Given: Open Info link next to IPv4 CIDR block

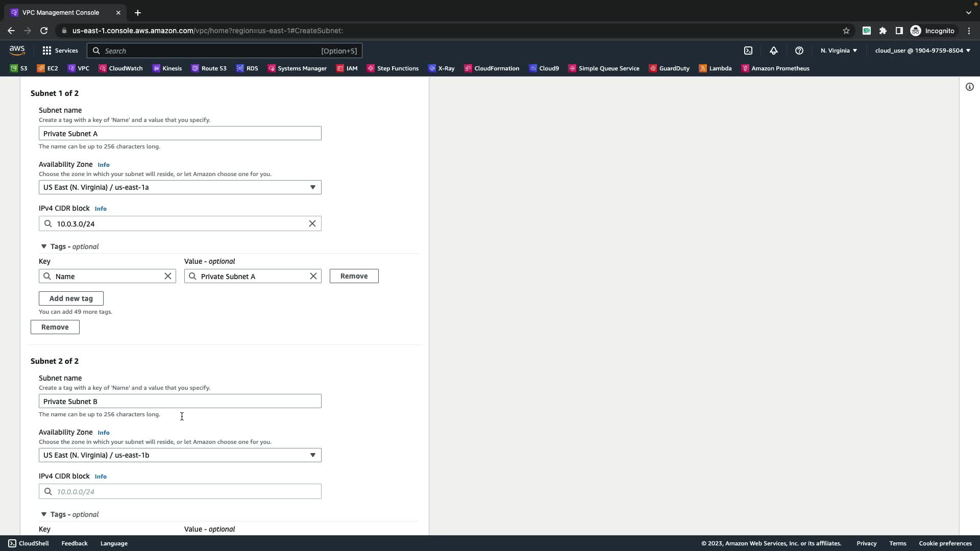Looking at the screenshot, I should [101, 209].
